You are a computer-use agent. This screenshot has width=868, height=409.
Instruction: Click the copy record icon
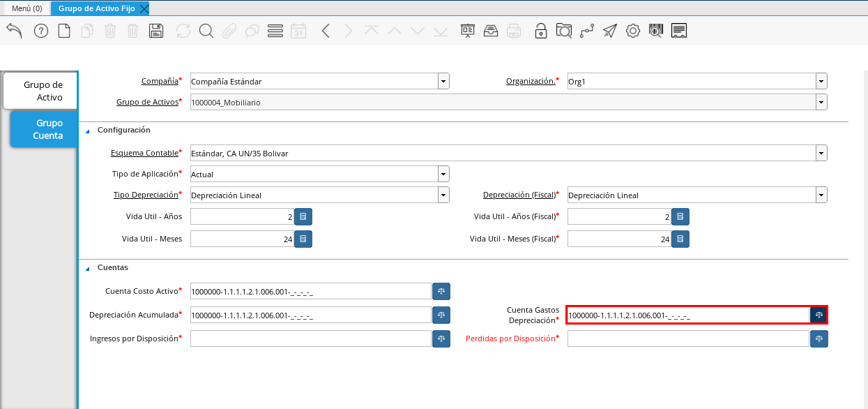pyautogui.click(x=87, y=31)
